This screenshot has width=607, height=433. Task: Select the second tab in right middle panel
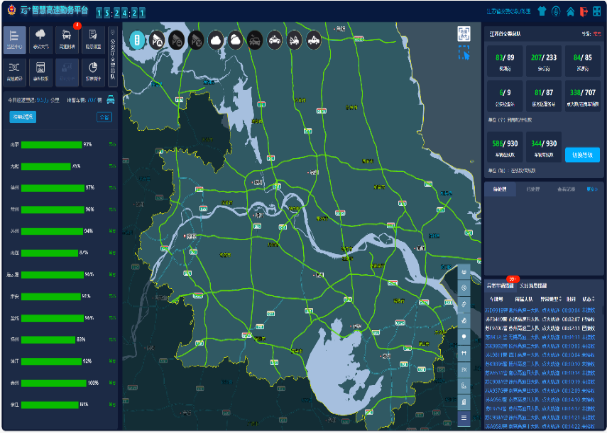[533, 187]
